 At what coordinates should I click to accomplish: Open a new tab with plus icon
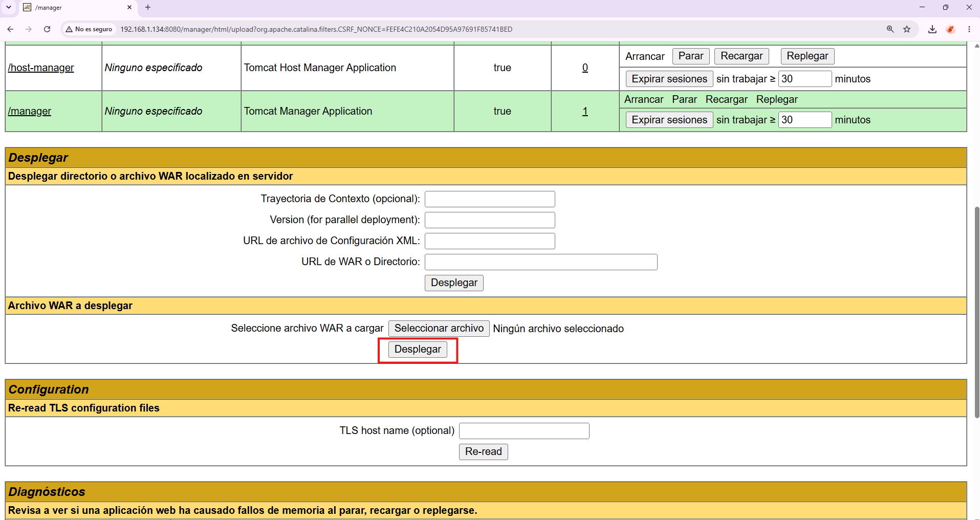pyautogui.click(x=148, y=7)
